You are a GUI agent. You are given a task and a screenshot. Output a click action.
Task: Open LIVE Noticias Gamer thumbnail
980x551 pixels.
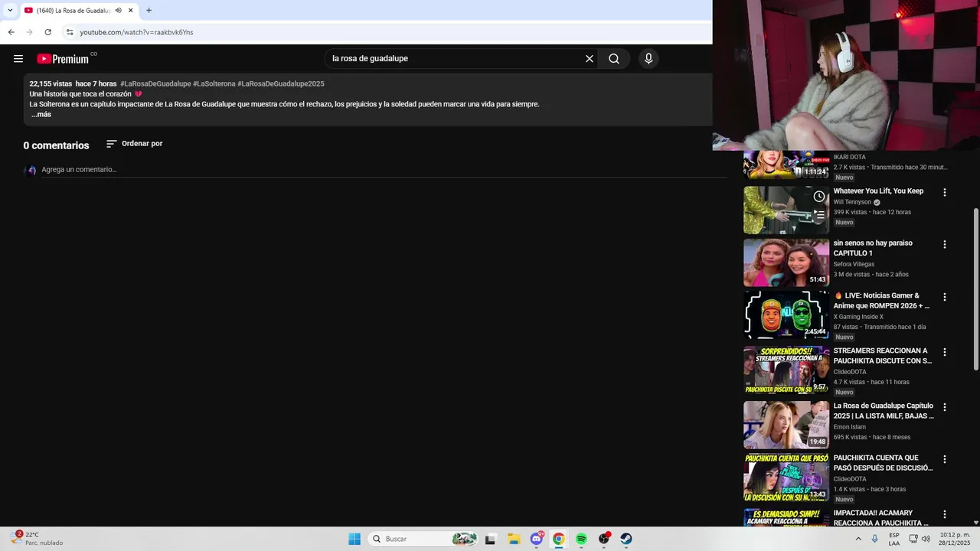tap(786, 315)
